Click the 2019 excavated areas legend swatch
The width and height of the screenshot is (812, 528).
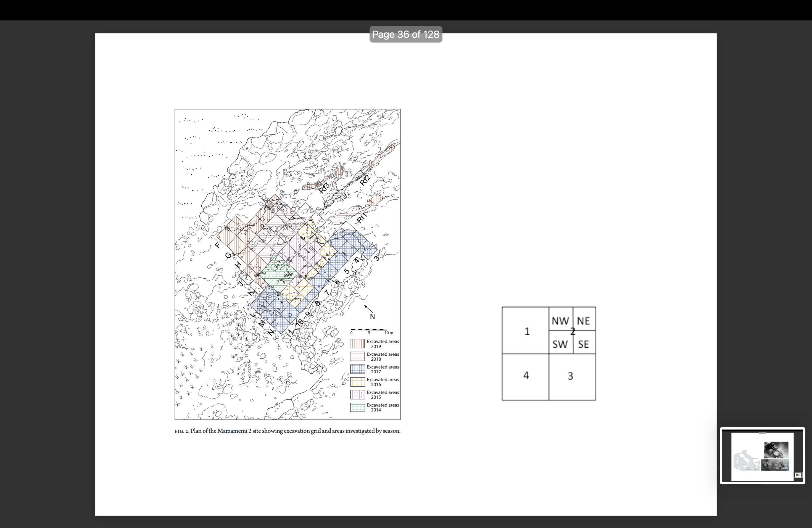pos(357,344)
